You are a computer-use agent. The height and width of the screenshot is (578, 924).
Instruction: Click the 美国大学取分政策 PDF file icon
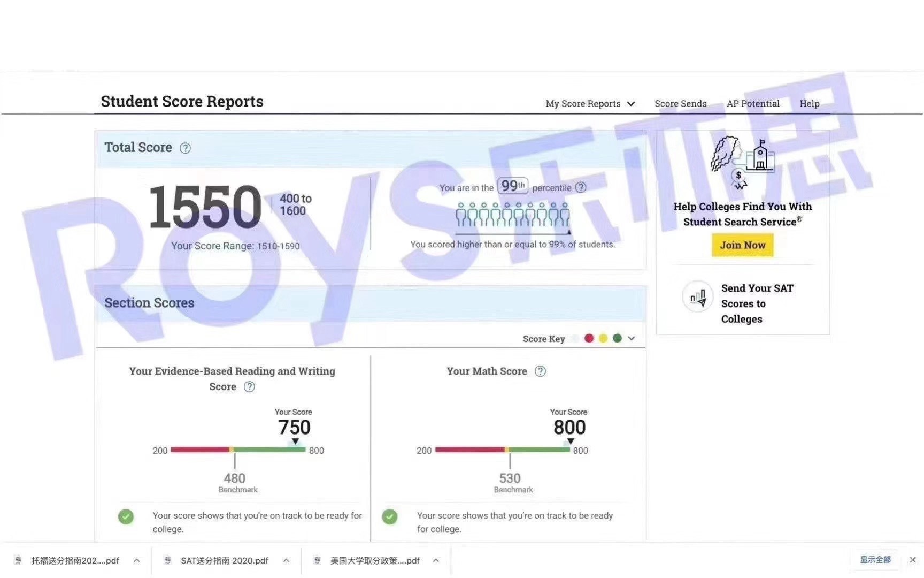317,560
